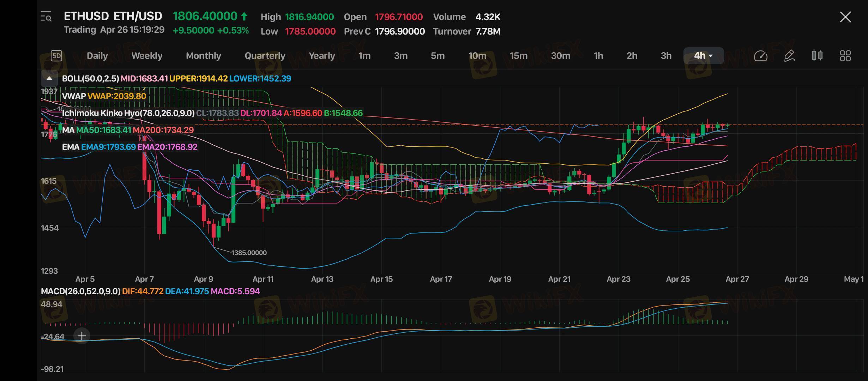This screenshot has height=381, width=868.
Task: Open the candlestick chart type icon
Action: (x=817, y=56)
